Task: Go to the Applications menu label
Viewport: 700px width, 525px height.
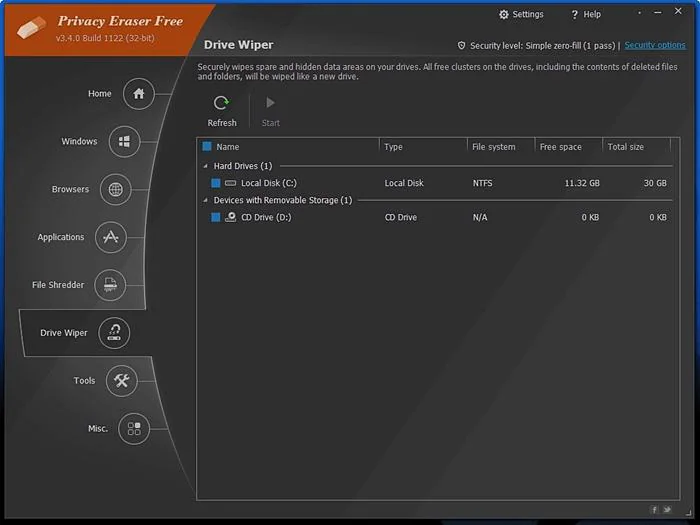Action: [61, 237]
